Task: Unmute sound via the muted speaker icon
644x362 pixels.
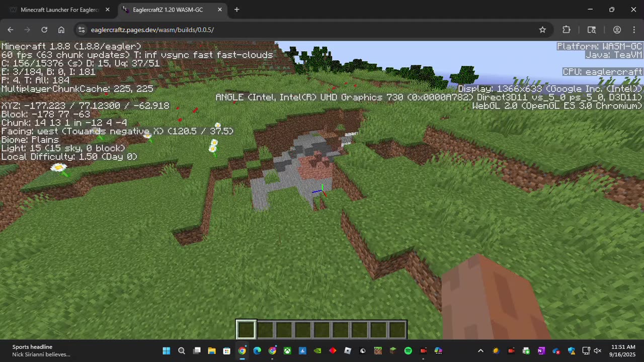Action: tap(598, 350)
